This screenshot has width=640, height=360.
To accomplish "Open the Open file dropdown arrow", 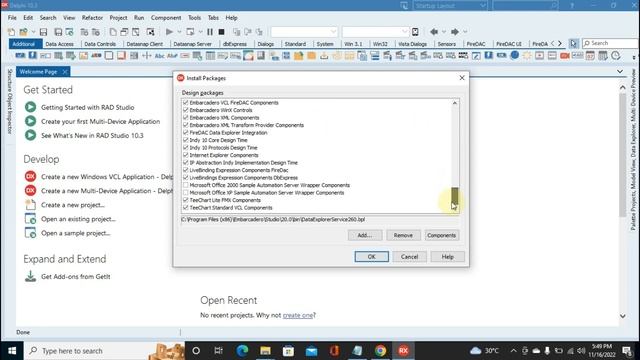I will coord(33,32).
